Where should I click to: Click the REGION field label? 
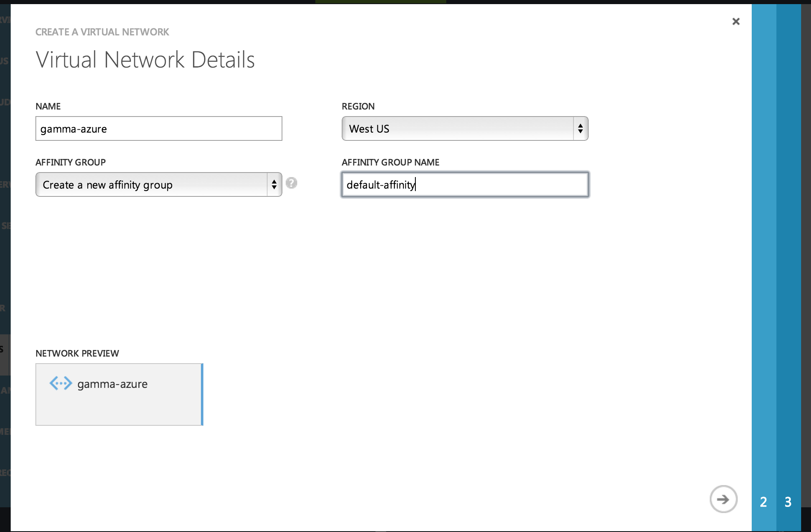358,106
